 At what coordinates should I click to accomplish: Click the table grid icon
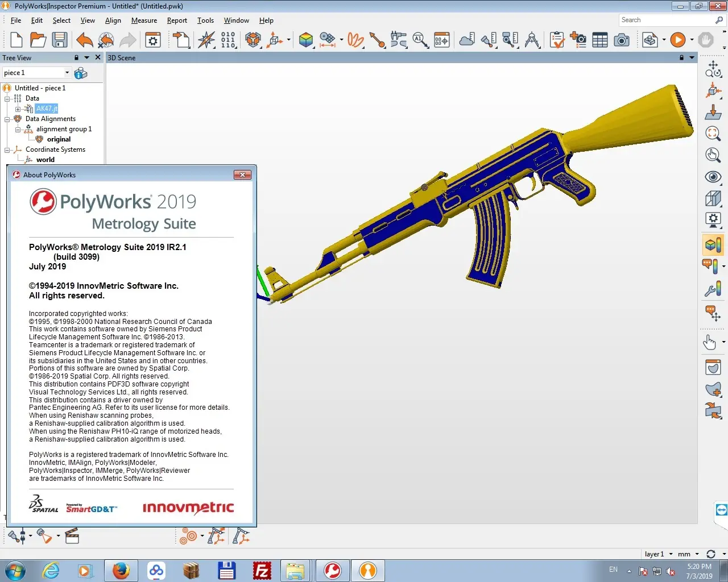pyautogui.click(x=600, y=40)
